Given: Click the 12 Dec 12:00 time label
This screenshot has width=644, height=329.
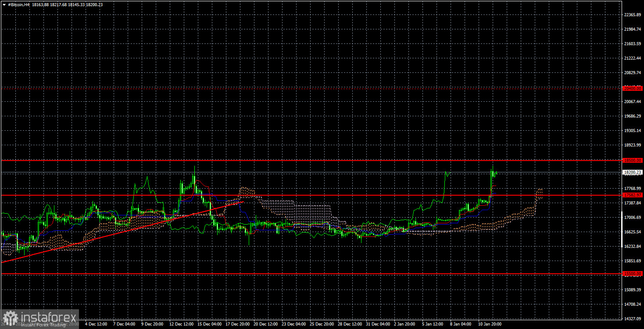Looking at the screenshot, I should click(182, 324).
